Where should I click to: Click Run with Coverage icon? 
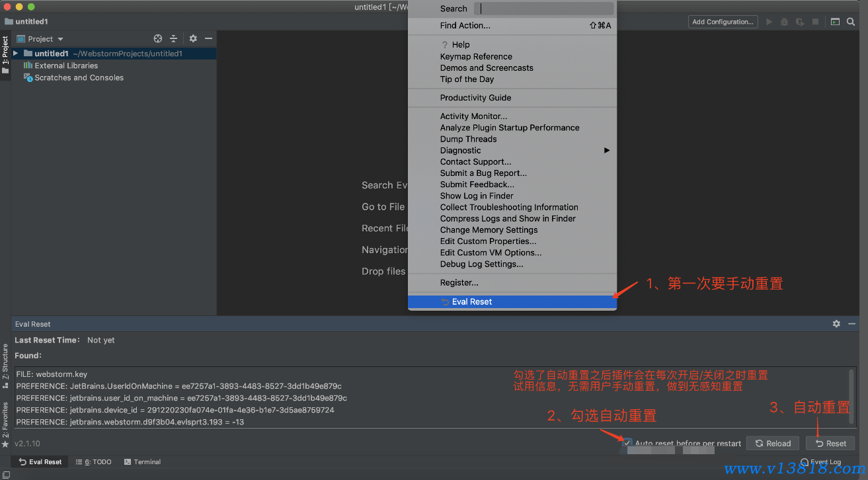801,22
